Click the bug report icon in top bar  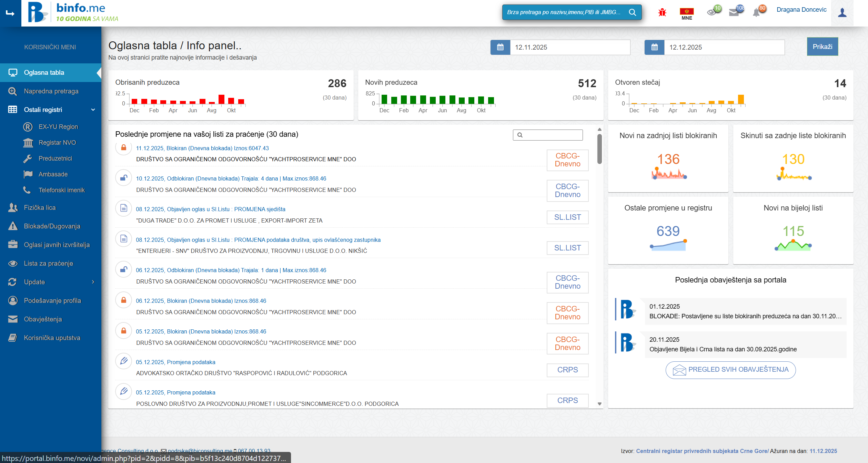tap(662, 12)
